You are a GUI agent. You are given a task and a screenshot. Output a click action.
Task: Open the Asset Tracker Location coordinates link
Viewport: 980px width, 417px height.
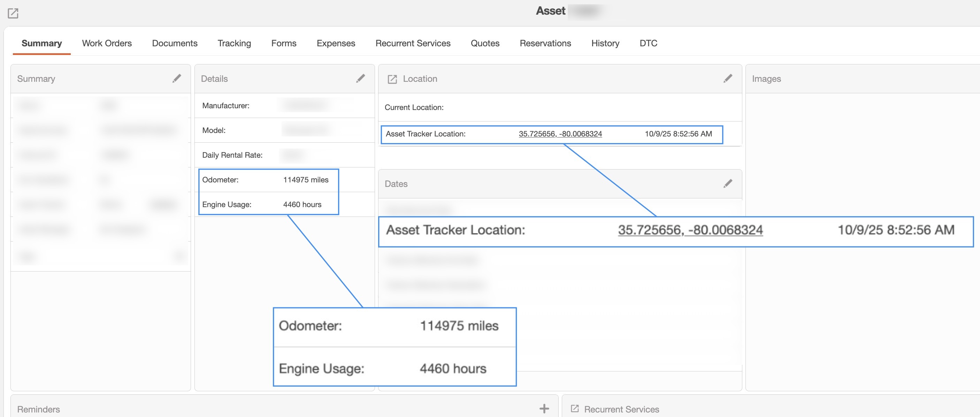pyautogui.click(x=560, y=134)
